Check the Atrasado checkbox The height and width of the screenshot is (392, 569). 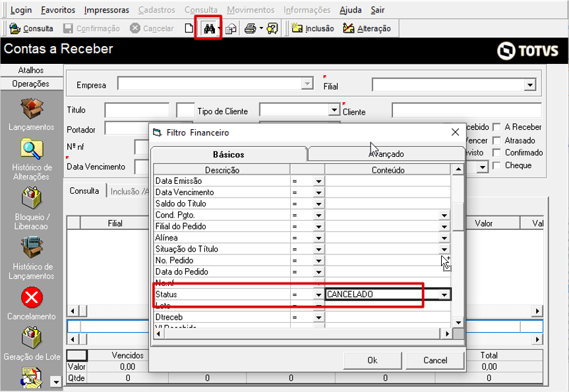[496, 140]
